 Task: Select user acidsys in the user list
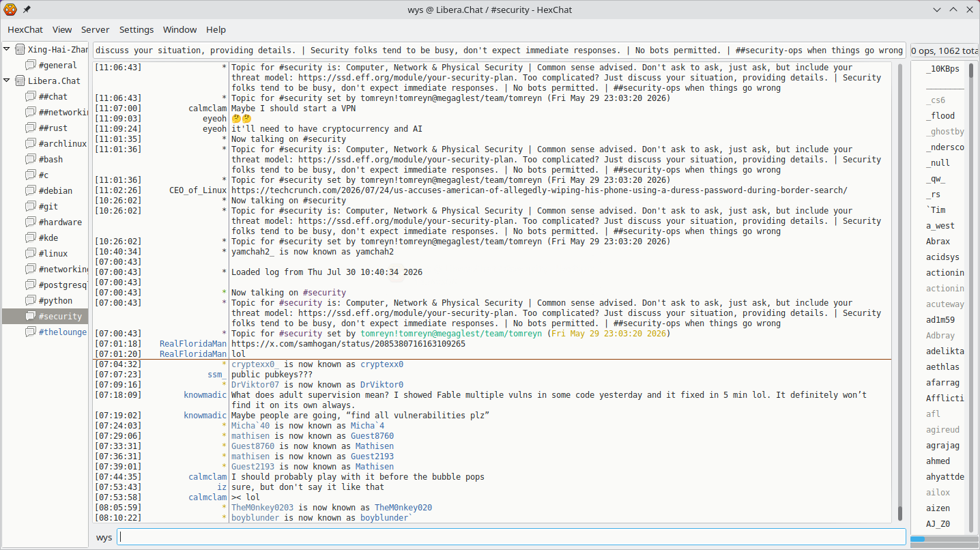tap(942, 257)
